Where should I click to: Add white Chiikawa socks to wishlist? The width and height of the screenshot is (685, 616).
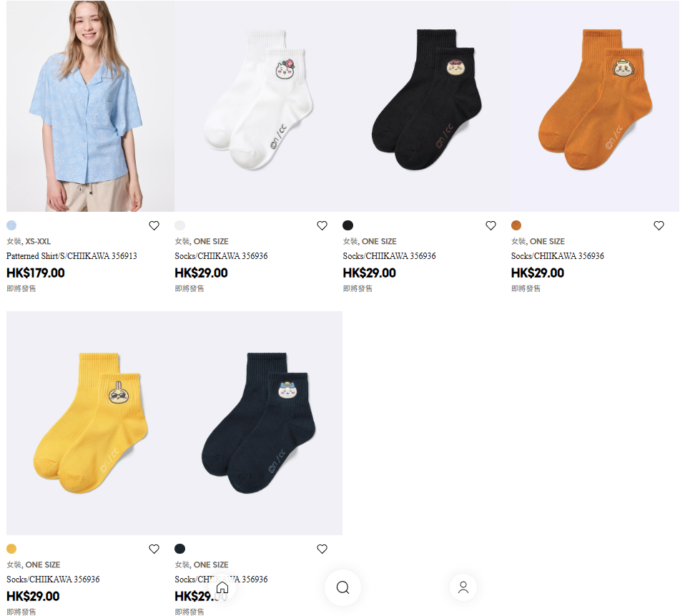tap(322, 225)
